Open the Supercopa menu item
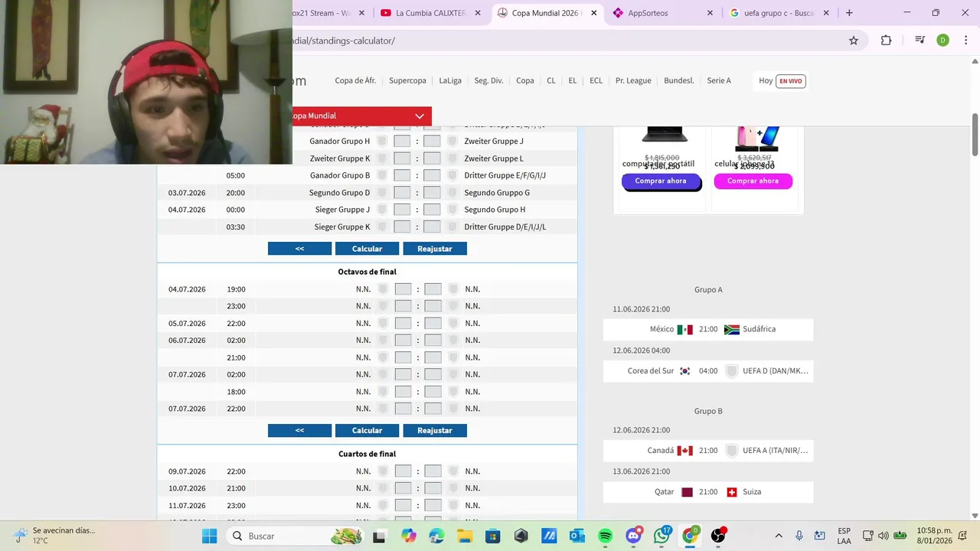The image size is (980, 551). pyautogui.click(x=407, y=80)
